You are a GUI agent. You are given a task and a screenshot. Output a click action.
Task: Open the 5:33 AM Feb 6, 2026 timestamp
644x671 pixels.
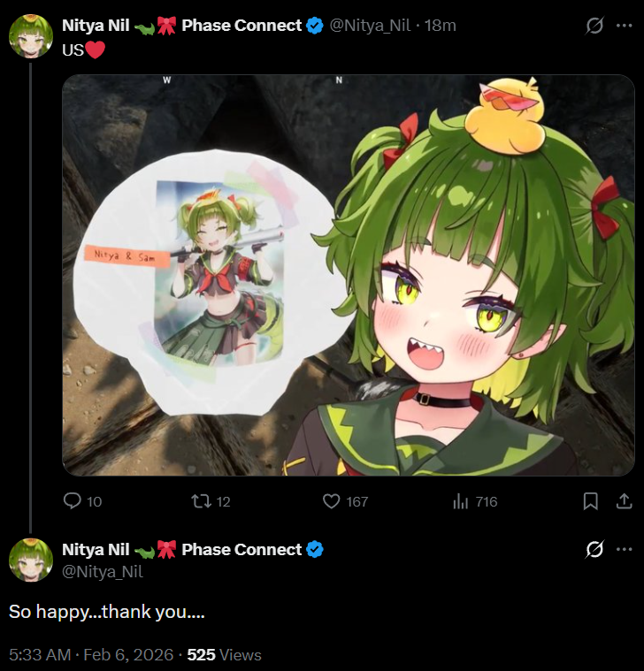(x=91, y=655)
